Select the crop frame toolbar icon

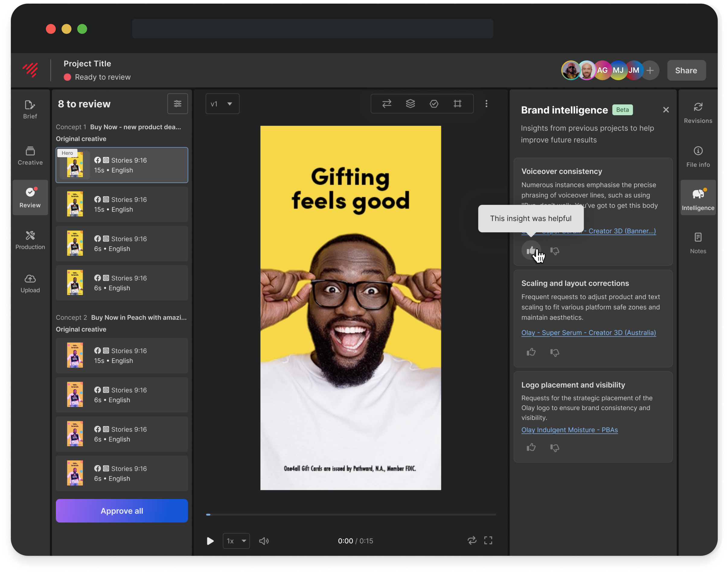[x=457, y=104]
